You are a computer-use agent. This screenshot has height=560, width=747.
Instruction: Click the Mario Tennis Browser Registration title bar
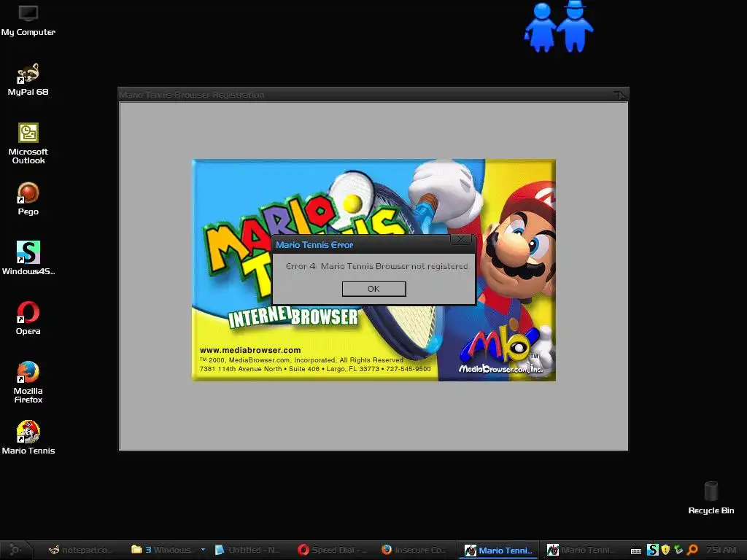coord(373,95)
